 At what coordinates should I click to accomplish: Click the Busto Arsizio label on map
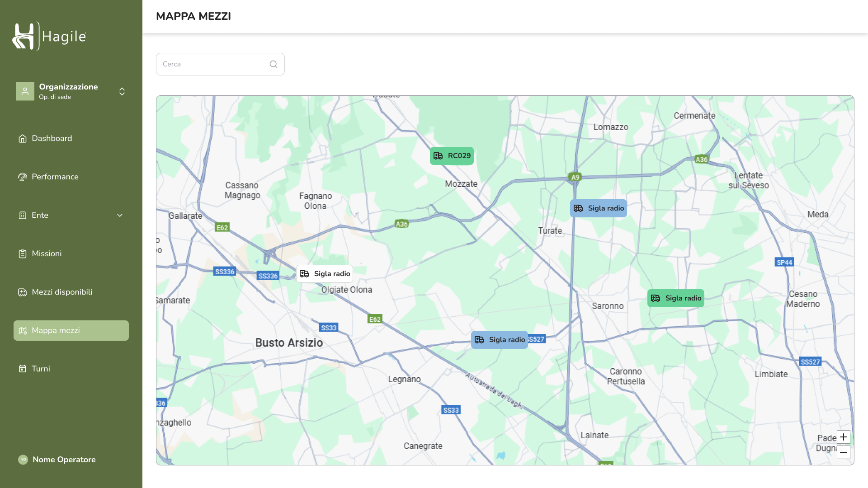tap(289, 343)
